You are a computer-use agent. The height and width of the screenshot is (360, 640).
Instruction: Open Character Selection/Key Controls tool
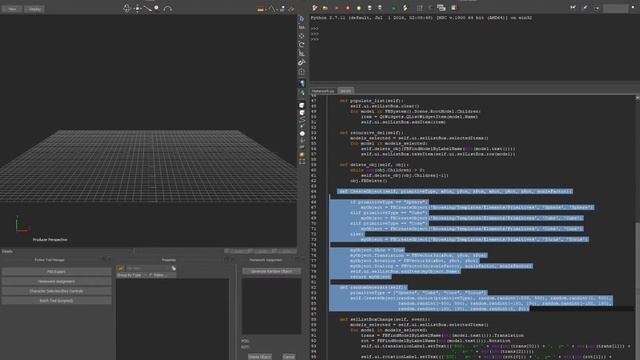click(x=56, y=291)
